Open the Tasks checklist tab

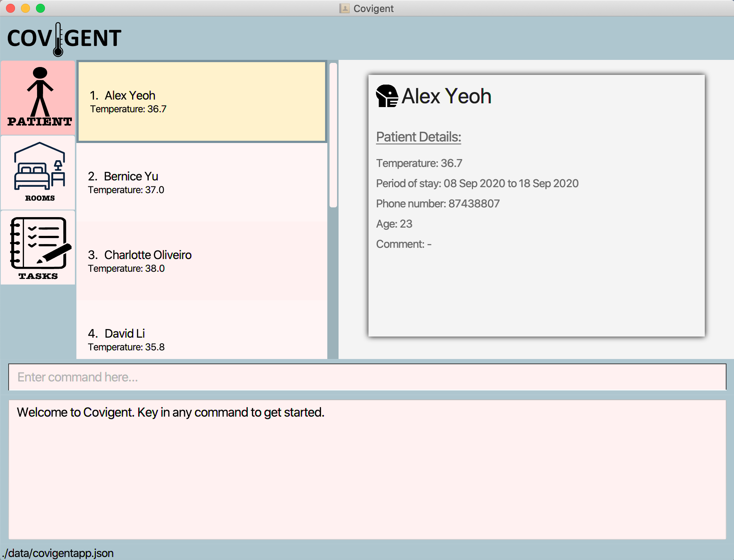pyautogui.click(x=38, y=248)
